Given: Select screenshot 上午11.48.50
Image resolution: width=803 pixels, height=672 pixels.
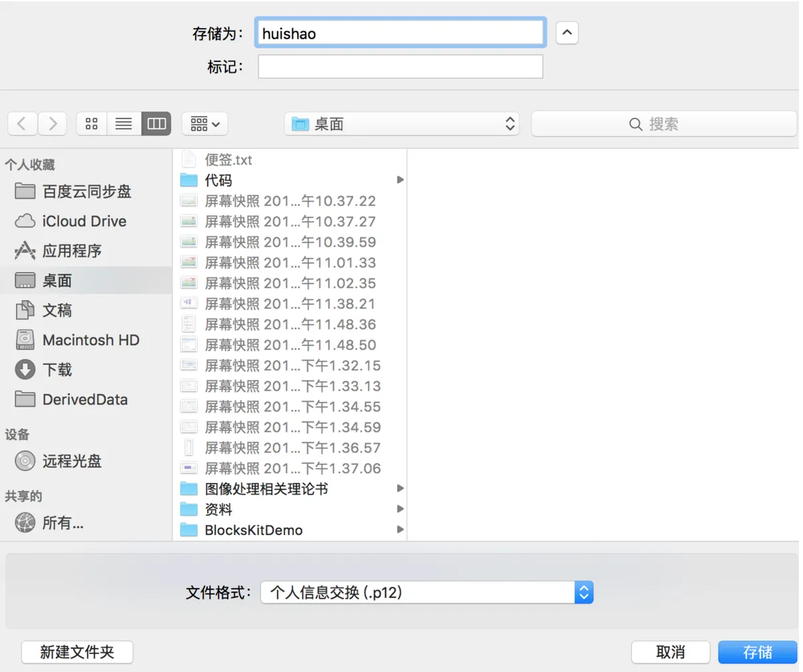Looking at the screenshot, I should click(x=290, y=345).
